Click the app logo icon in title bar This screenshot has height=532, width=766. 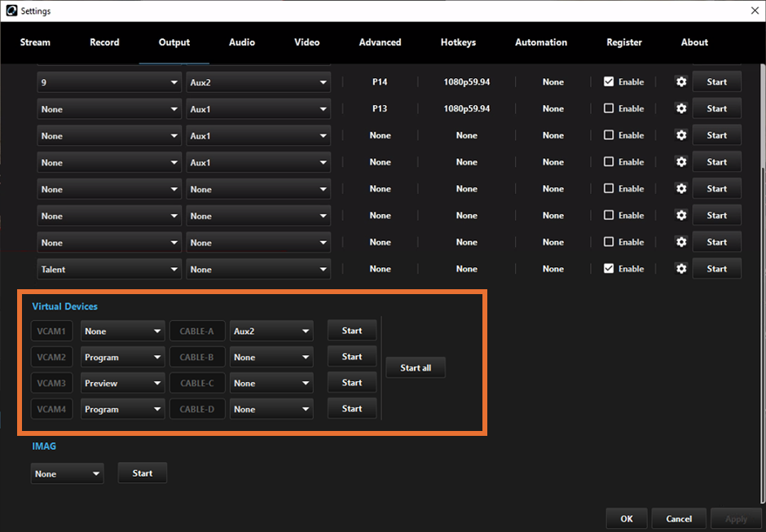(10, 11)
